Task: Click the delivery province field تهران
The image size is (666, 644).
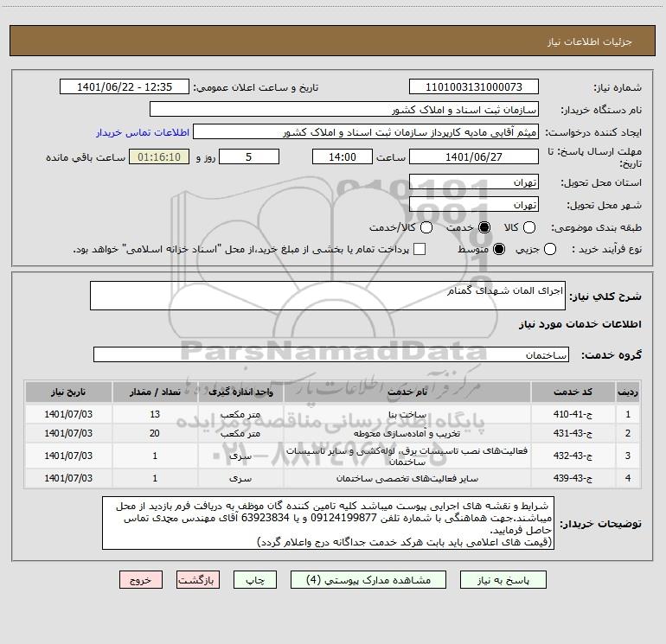Action: [474, 182]
